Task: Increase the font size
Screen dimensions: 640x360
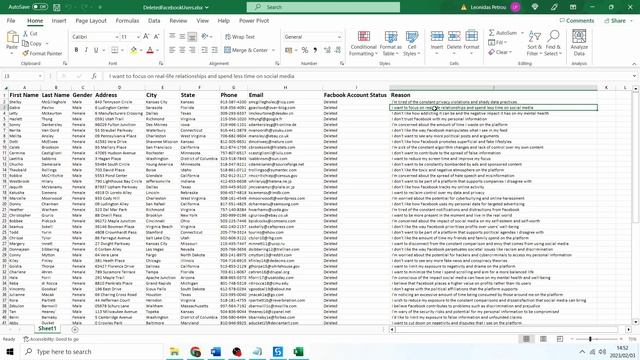Action: tap(146, 37)
